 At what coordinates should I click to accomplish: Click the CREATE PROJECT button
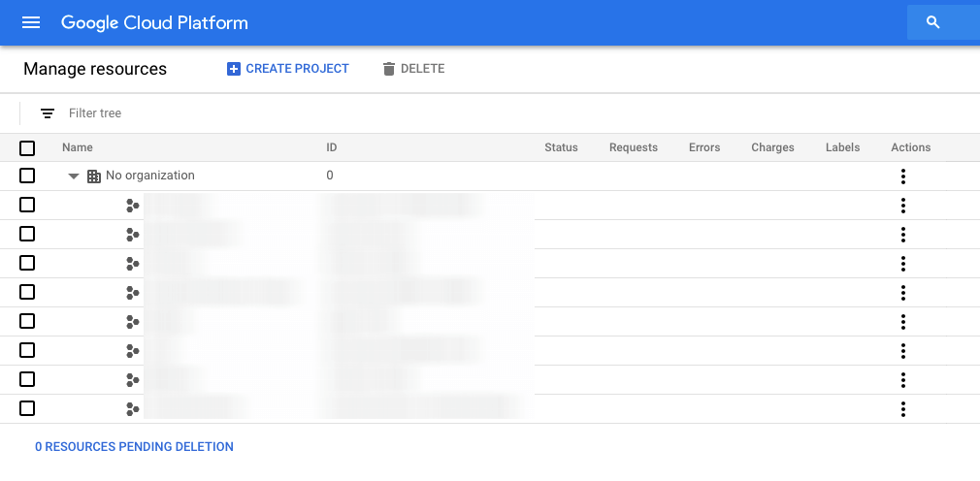point(288,69)
